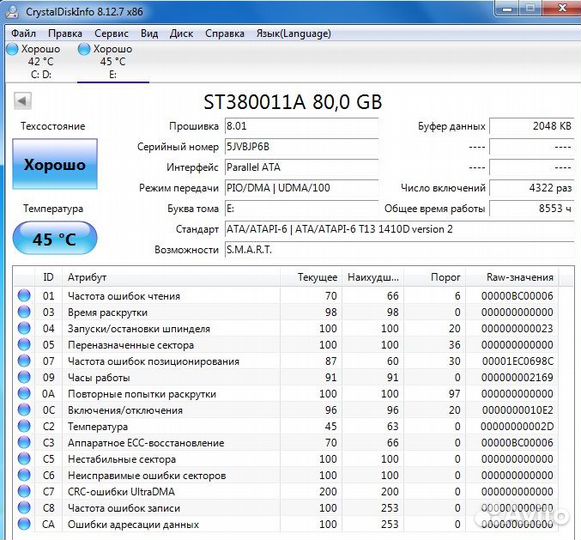Click status orb of Включения/отключения row
The width and height of the screenshot is (581, 540).
tap(24, 410)
